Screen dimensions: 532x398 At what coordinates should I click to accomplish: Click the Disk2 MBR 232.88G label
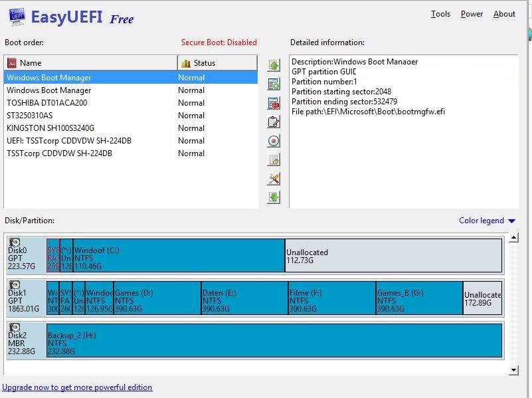22,343
